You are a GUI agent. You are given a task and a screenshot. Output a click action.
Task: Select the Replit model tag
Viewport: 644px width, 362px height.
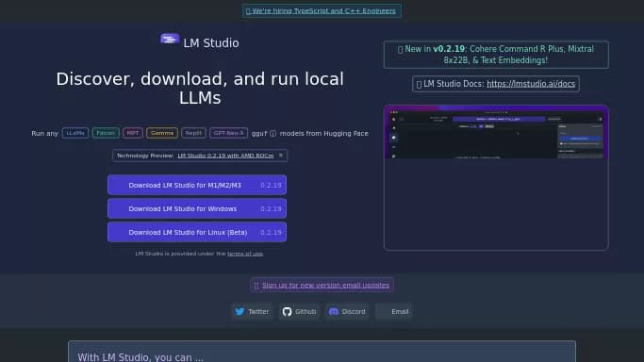(x=193, y=133)
